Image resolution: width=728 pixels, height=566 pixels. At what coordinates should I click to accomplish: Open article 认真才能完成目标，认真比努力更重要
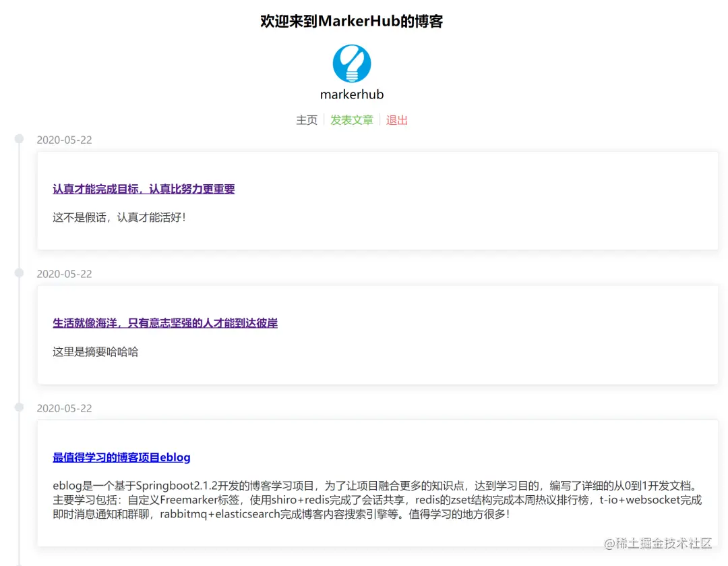coord(144,189)
